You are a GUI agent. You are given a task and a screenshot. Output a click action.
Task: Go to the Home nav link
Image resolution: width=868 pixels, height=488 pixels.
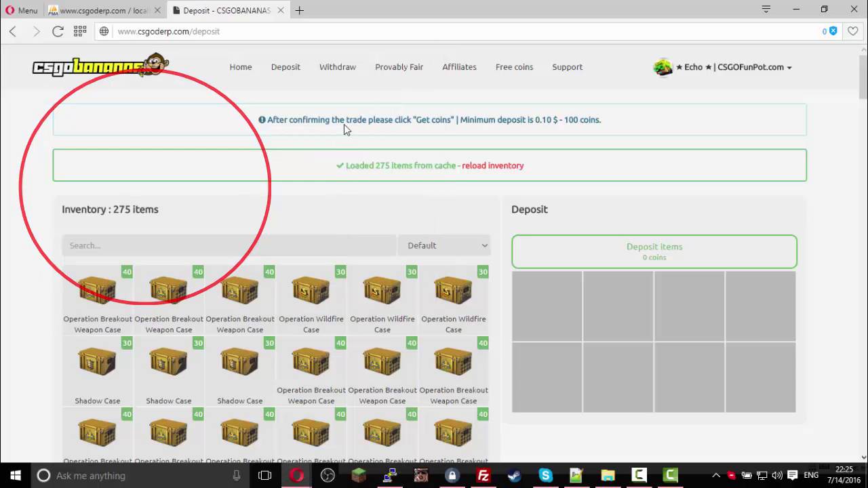coord(241,67)
